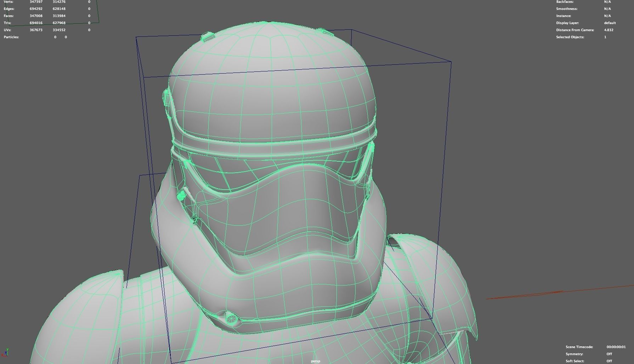Click the Display Layer label
Image resolution: width=634 pixels, height=364 pixels.
[x=567, y=23]
